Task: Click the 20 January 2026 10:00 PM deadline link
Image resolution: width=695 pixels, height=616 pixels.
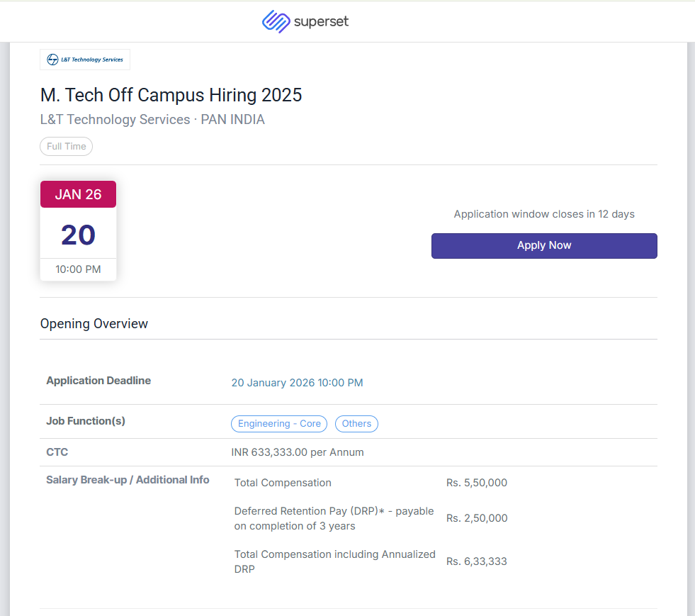Action: click(297, 383)
